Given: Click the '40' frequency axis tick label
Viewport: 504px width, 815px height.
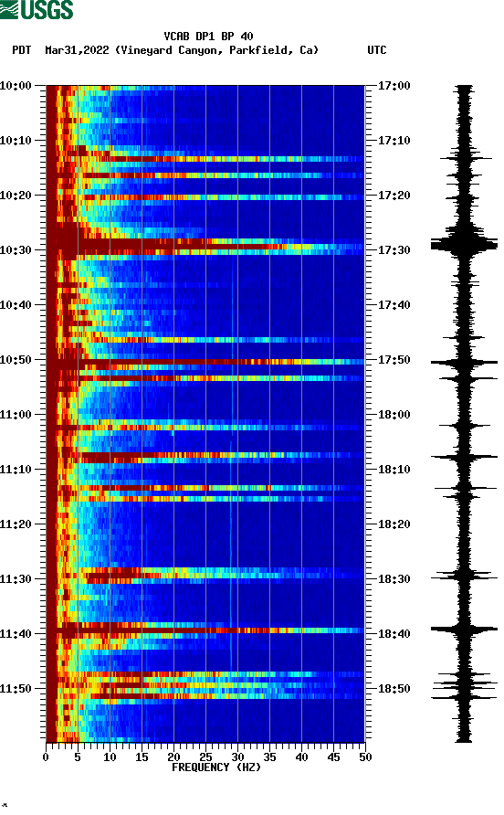Looking at the screenshot, I should (x=301, y=757).
